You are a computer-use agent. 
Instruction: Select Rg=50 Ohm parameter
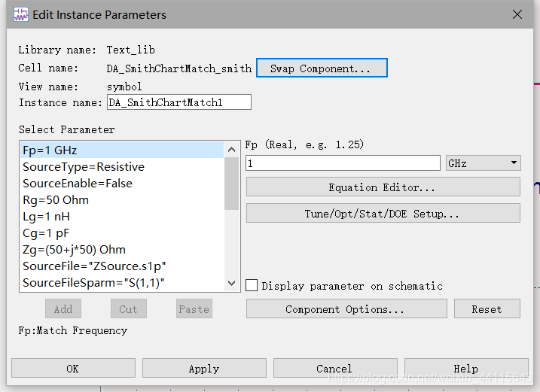(122, 200)
